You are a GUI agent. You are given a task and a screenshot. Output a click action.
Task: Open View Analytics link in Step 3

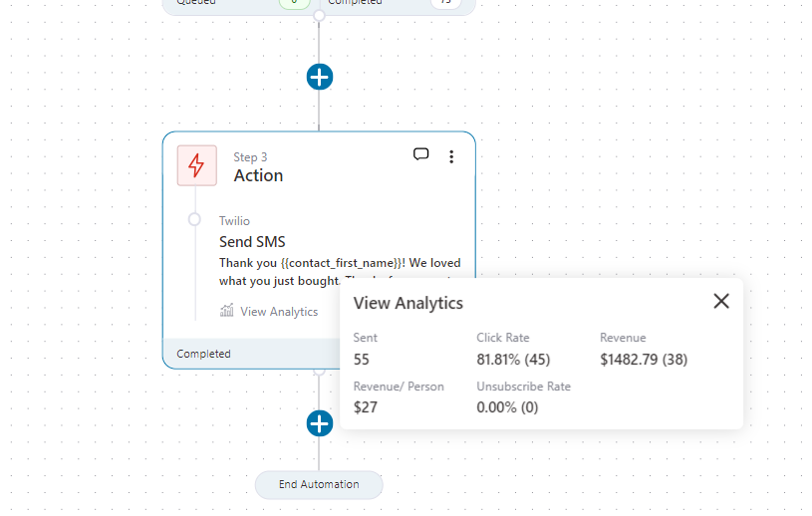coord(279,312)
